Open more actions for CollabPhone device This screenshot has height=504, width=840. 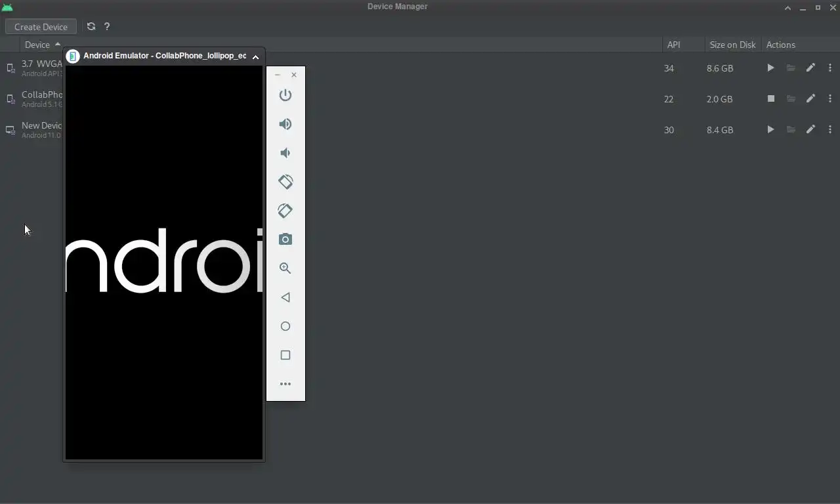(x=830, y=98)
